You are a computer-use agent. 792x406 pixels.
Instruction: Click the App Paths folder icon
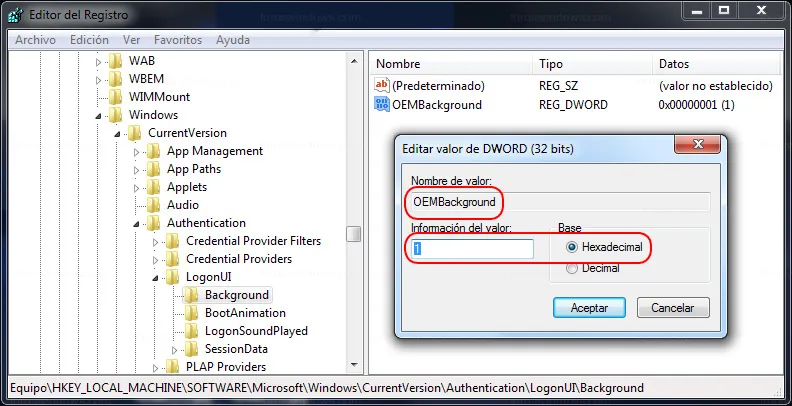pyautogui.click(x=154, y=169)
